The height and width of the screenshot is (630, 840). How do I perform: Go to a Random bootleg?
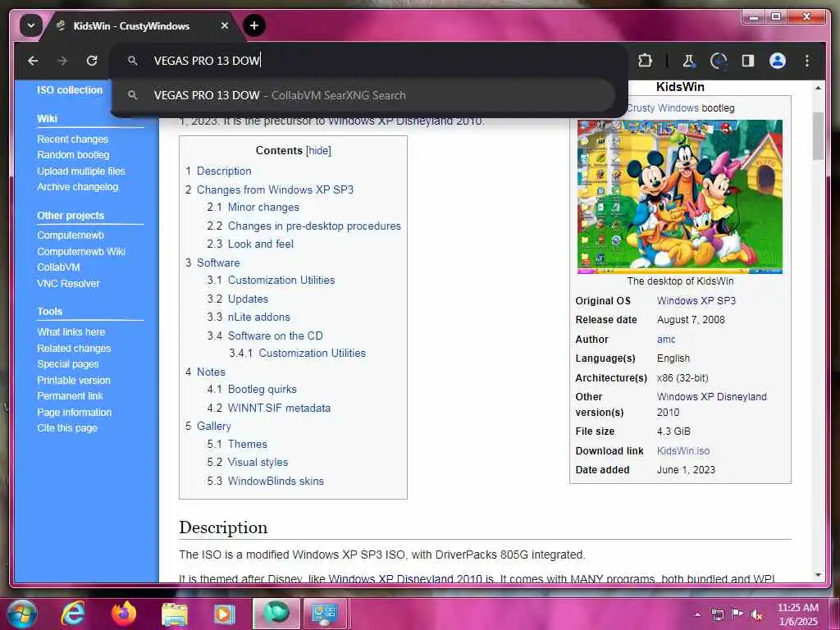pyautogui.click(x=73, y=155)
